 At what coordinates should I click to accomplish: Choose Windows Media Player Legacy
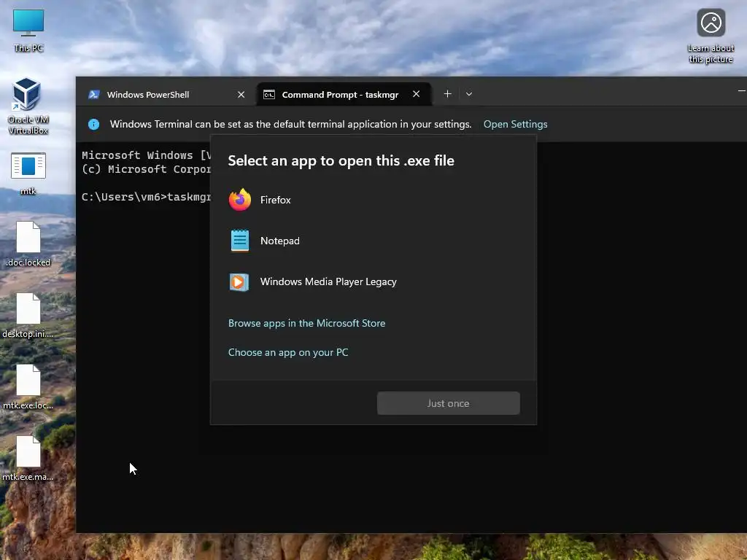tap(373, 282)
